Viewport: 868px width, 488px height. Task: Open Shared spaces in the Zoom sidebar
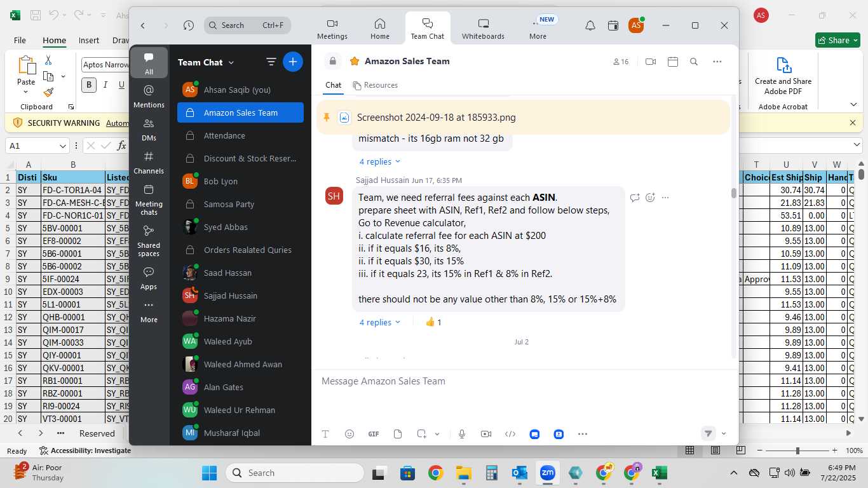(x=149, y=241)
